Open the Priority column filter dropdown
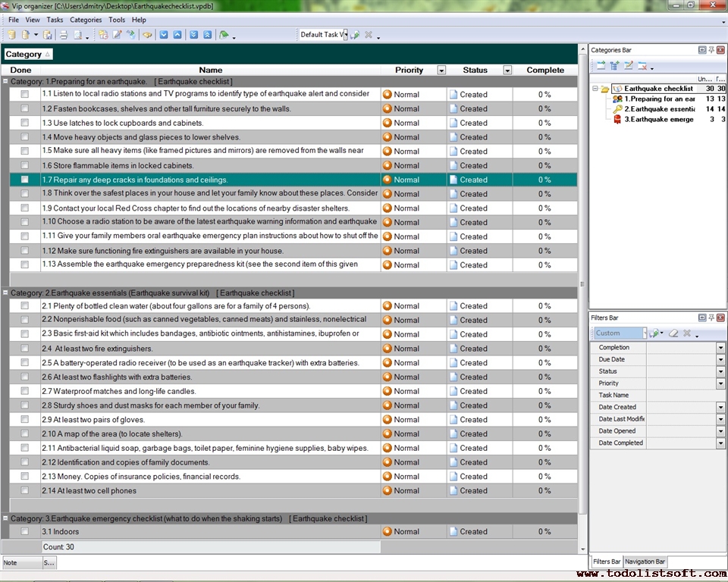Viewport: 728px width, 582px height. 441,70
